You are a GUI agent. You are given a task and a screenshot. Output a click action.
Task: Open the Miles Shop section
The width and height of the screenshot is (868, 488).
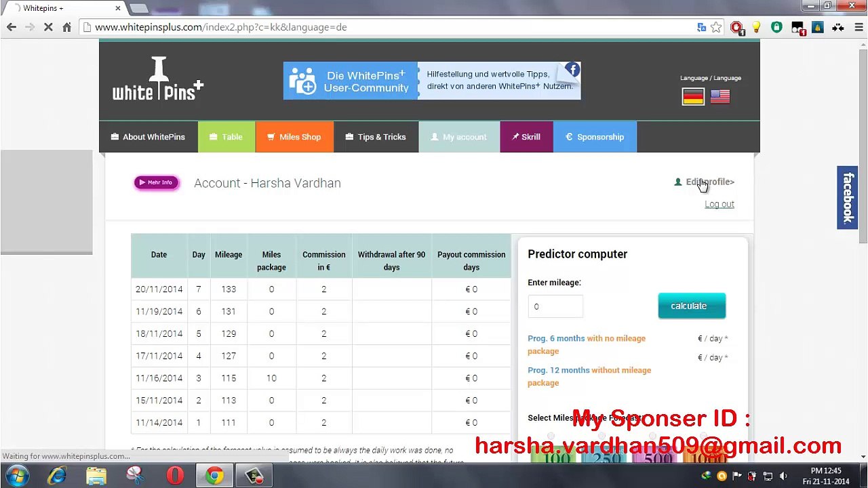click(294, 137)
